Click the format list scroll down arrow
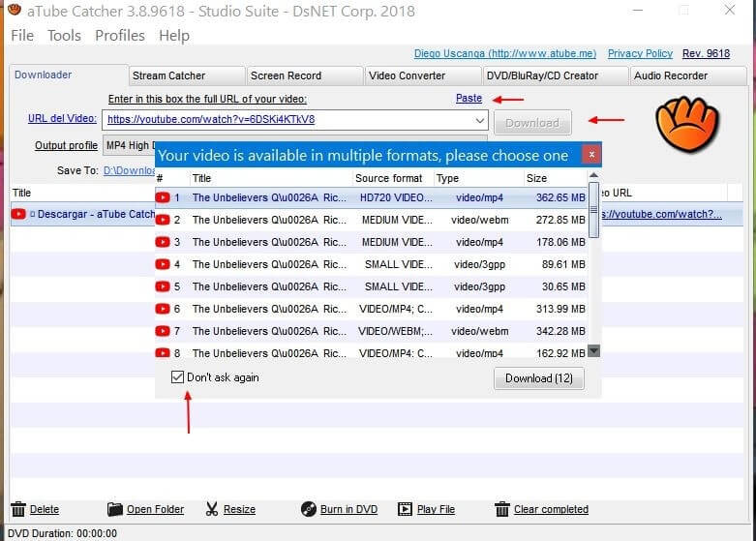 coord(594,351)
